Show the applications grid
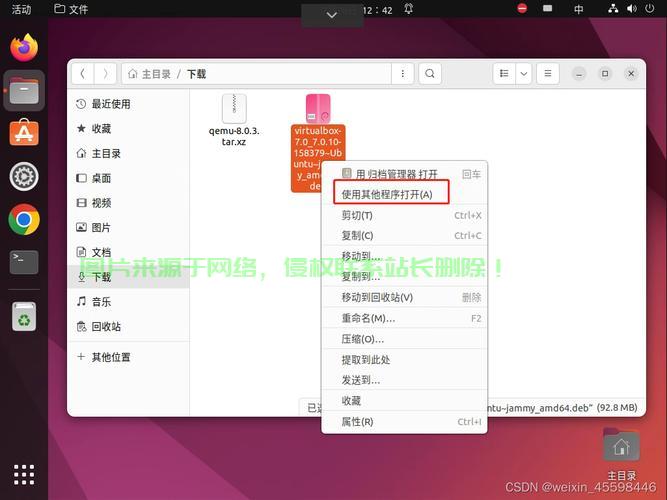Screen dimensions: 667x500 24,474
